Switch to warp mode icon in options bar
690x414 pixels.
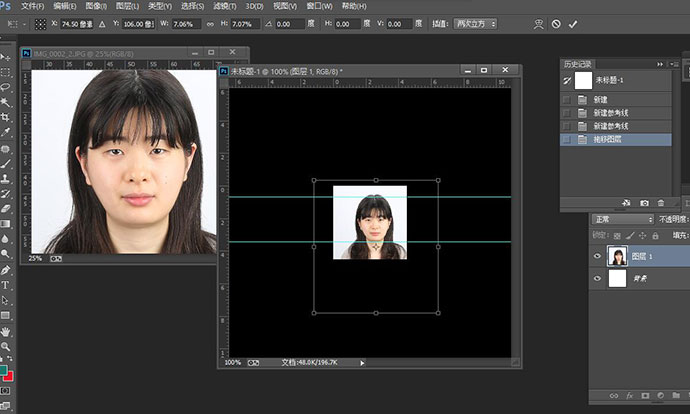click(538, 23)
